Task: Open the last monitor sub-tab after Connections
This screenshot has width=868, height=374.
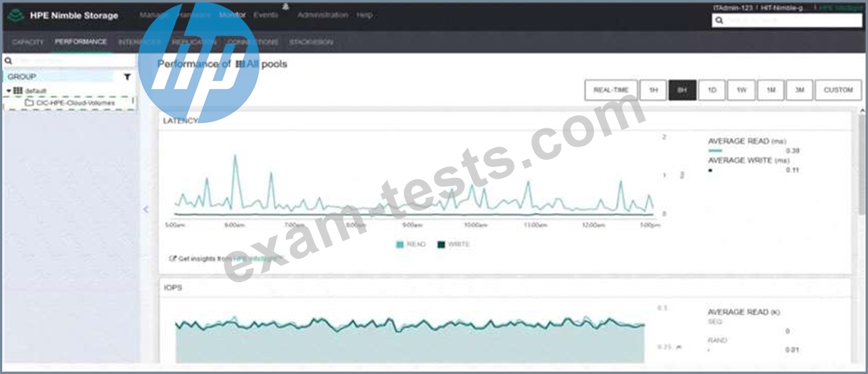Action: tap(311, 42)
